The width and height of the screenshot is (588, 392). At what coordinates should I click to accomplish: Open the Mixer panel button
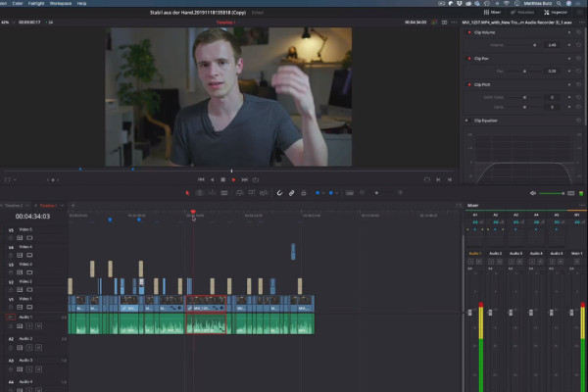click(492, 13)
